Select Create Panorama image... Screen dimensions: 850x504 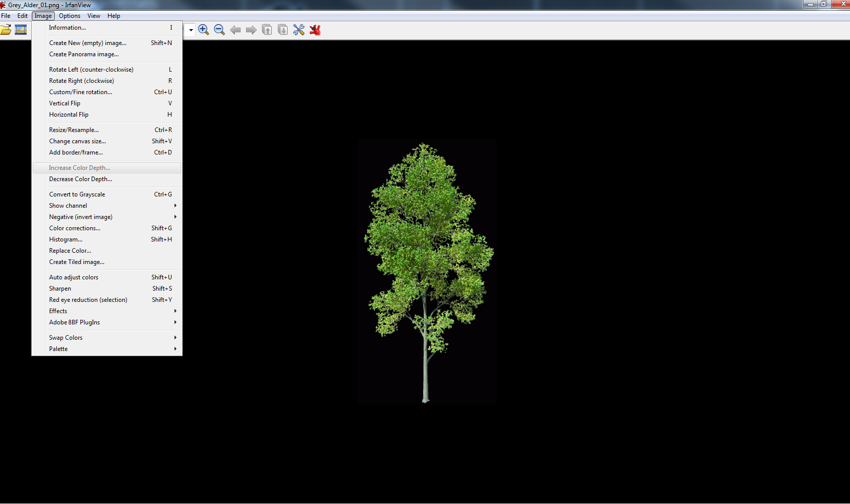coord(107,54)
